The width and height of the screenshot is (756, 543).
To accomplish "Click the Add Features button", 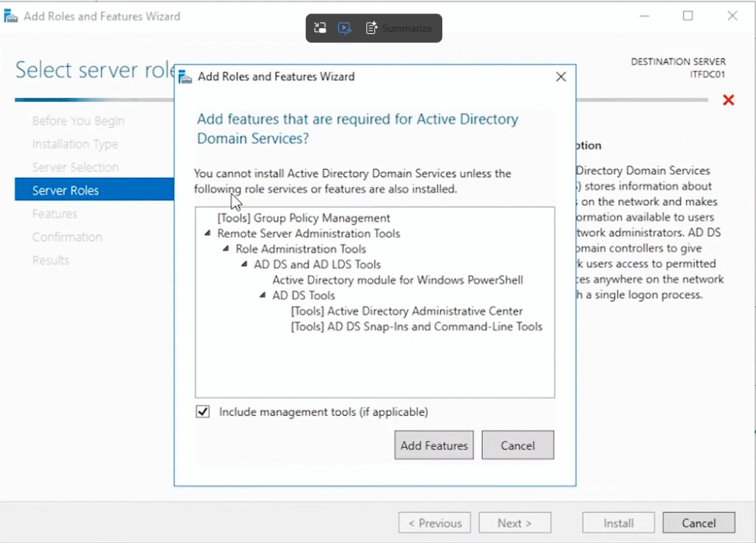I will (434, 445).
